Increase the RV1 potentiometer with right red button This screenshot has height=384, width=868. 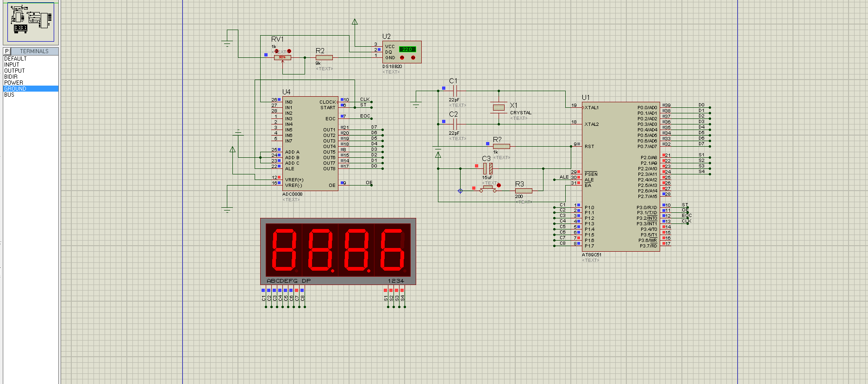pyautogui.click(x=289, y=51)
